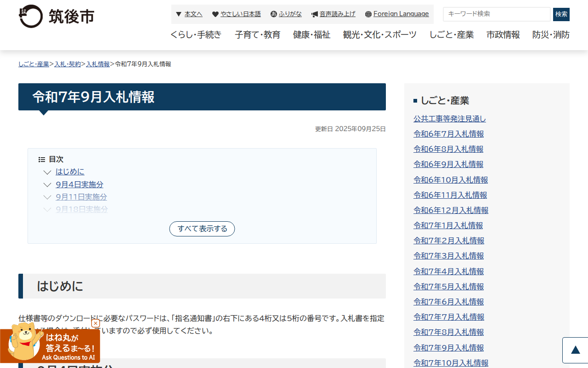The height and width of the screenshot is (368, 588).
Task: Open 公共工事等発注見通し sidebar link
Action: click(449, 119)
